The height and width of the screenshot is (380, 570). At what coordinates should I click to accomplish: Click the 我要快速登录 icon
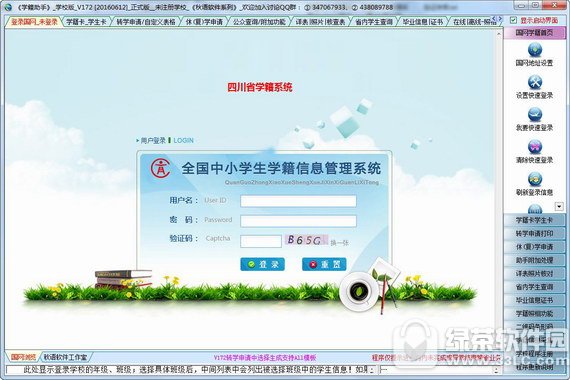click(x=535, y=115)
